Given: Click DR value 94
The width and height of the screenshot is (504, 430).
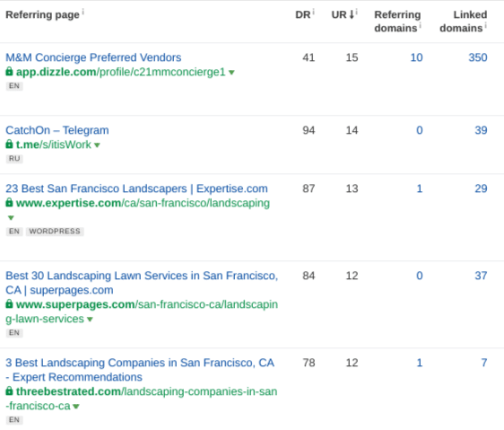Looking at the screenshot, I should [308, 130].
